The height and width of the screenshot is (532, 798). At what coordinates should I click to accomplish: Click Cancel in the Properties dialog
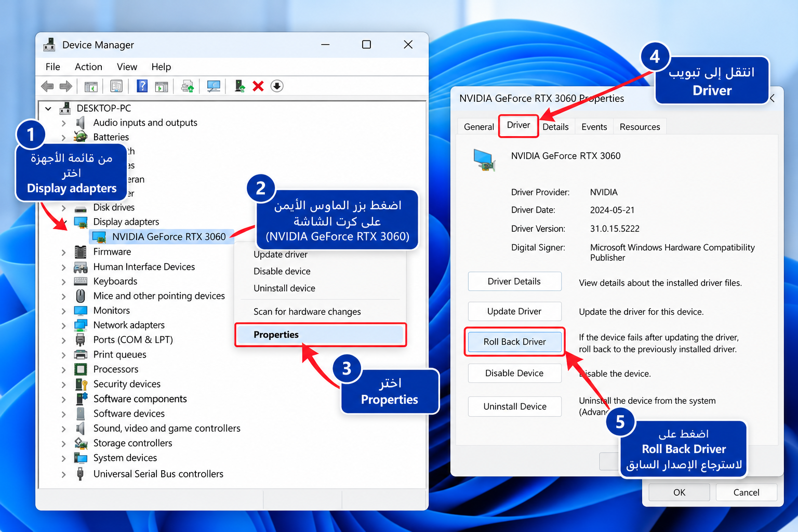point(747,493)
